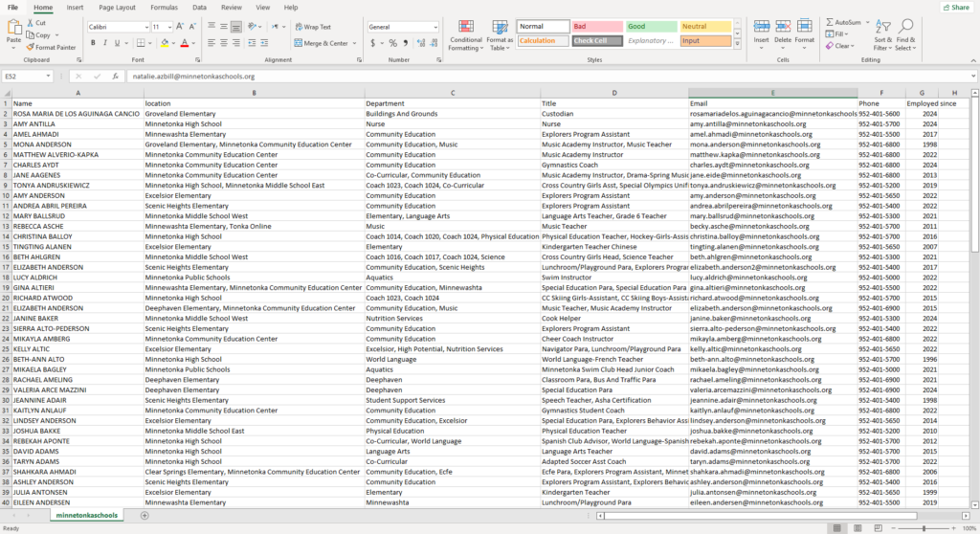Image resolution: width=980 pixels, height=534 pixels.
Task: Set Align Left for the cell
Action: point(212,43)
